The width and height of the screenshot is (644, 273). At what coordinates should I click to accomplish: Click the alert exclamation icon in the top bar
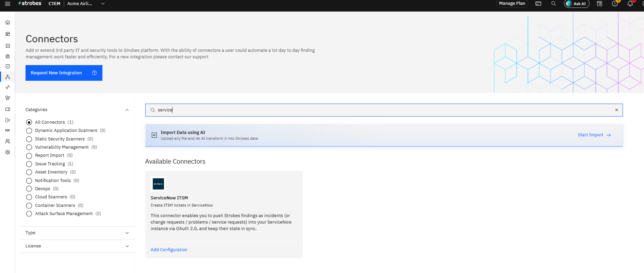point(615,4)
